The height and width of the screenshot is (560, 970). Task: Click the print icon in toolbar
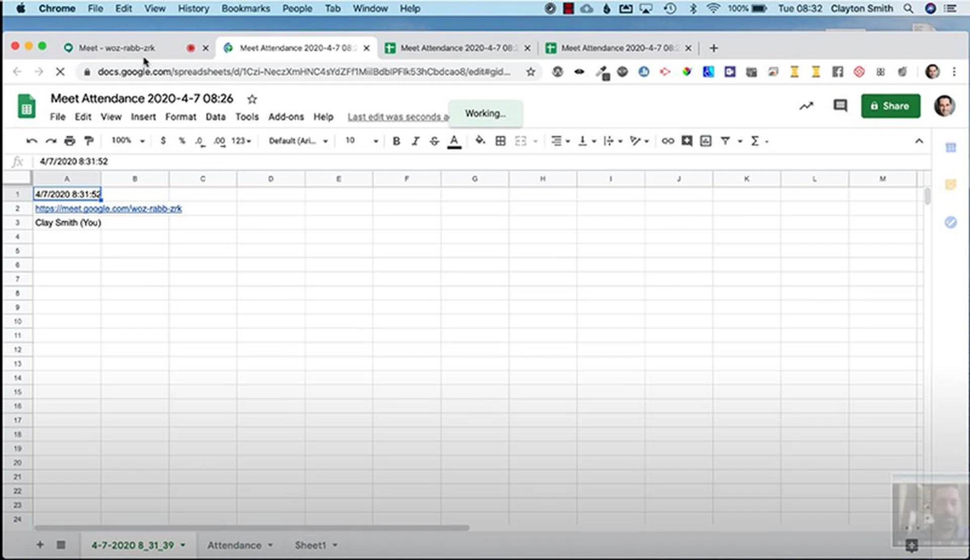[x=70, y=141]
